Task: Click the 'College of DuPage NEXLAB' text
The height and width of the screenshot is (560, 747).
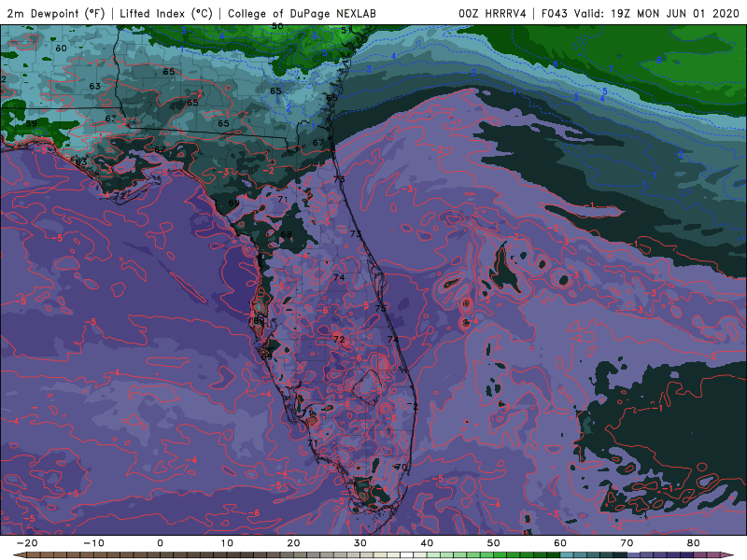Action: coord(302,14)
